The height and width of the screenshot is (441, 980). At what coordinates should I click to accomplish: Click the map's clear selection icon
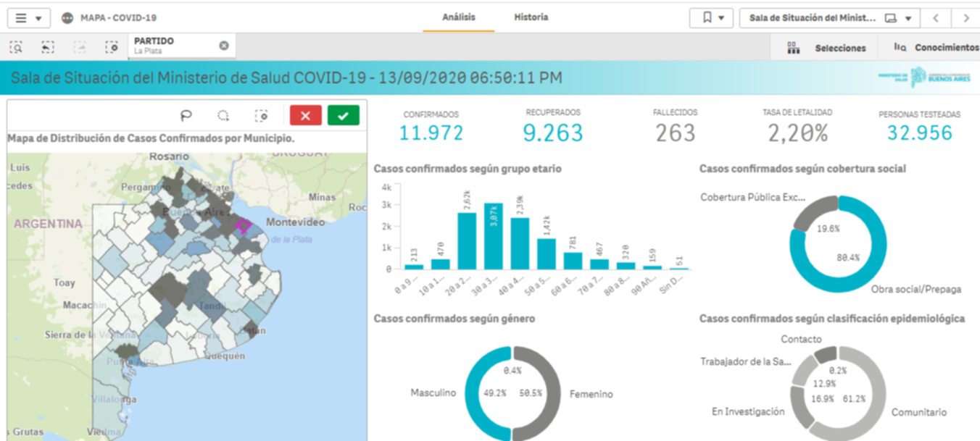click(x=262, y=116)
